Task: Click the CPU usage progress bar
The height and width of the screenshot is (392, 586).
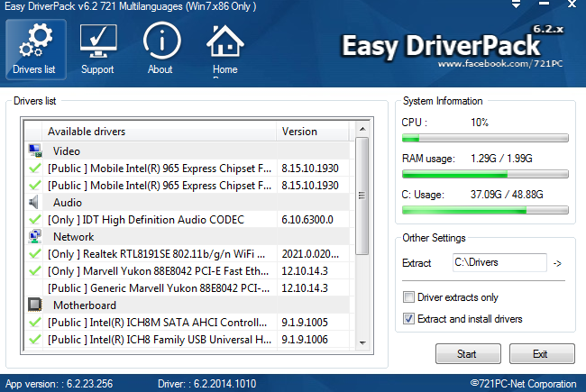Action: tap(485, 138)
